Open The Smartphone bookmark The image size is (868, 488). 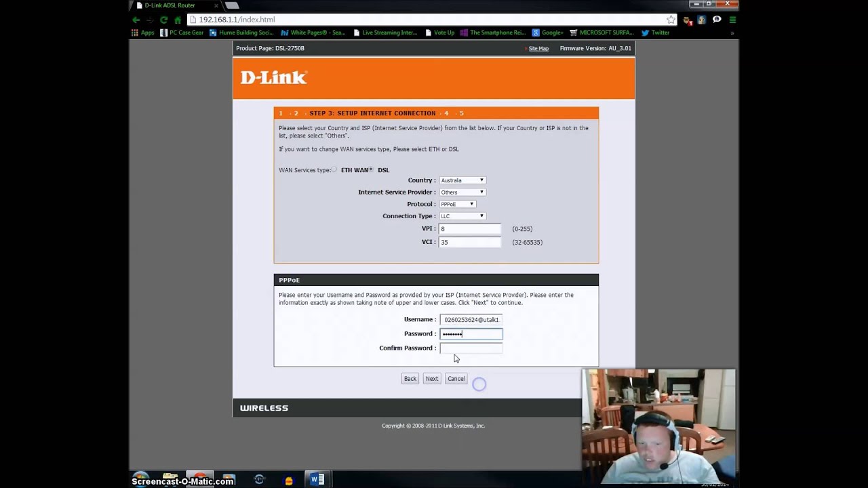493,33
